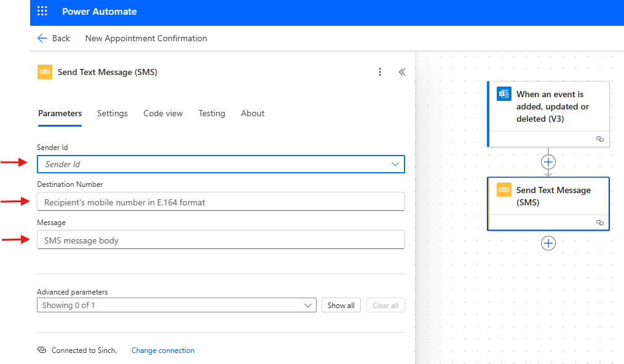Click the Back arrow icon
This screenshot has height=364, width=624.
point(42,38)
